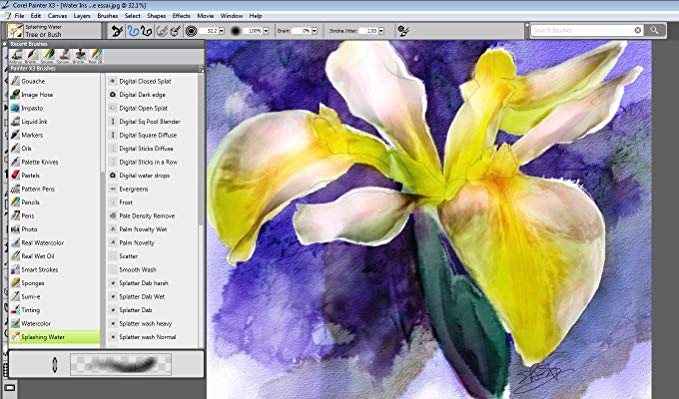
Task: Open Painter X3 Brushes library options
Action: tap(200, 69)
